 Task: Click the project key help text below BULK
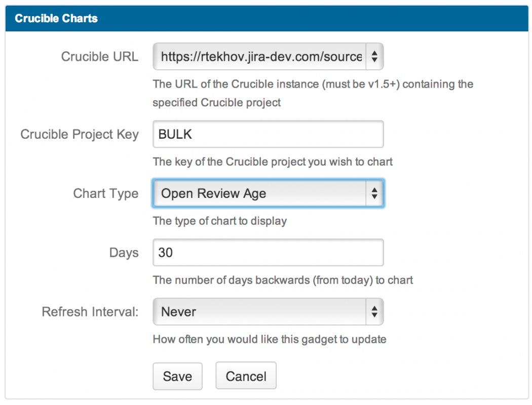point(273,162)
